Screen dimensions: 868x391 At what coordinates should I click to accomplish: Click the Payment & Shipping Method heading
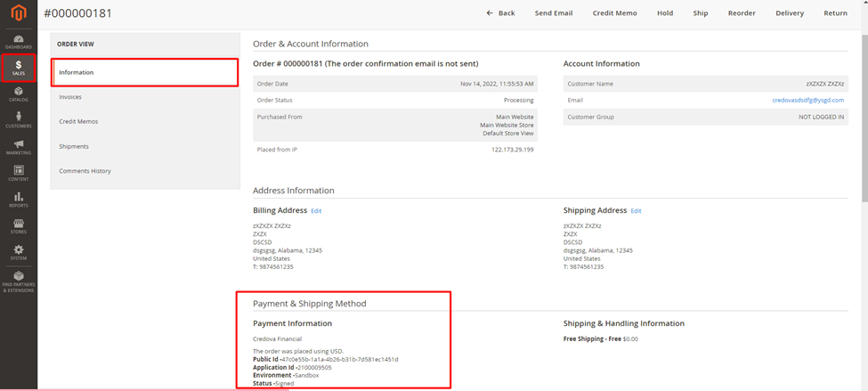(x=310, y=304)
